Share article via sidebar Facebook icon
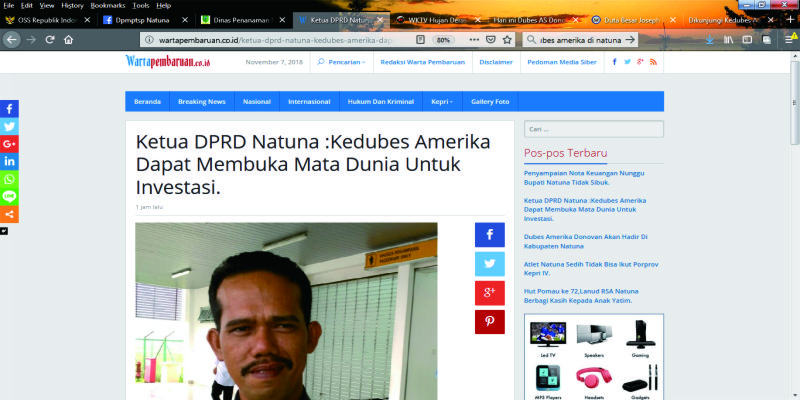Viewport: 800px width, 400px height. 9,109
